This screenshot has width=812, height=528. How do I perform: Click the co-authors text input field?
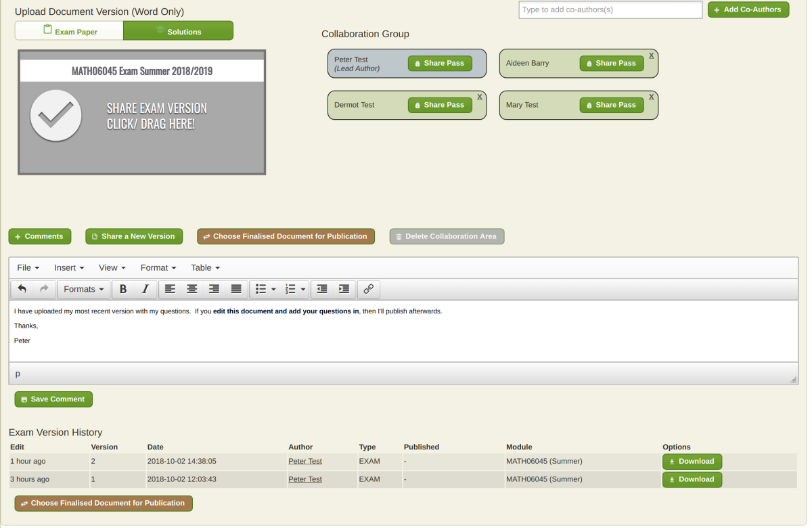(x=610, y=9)
